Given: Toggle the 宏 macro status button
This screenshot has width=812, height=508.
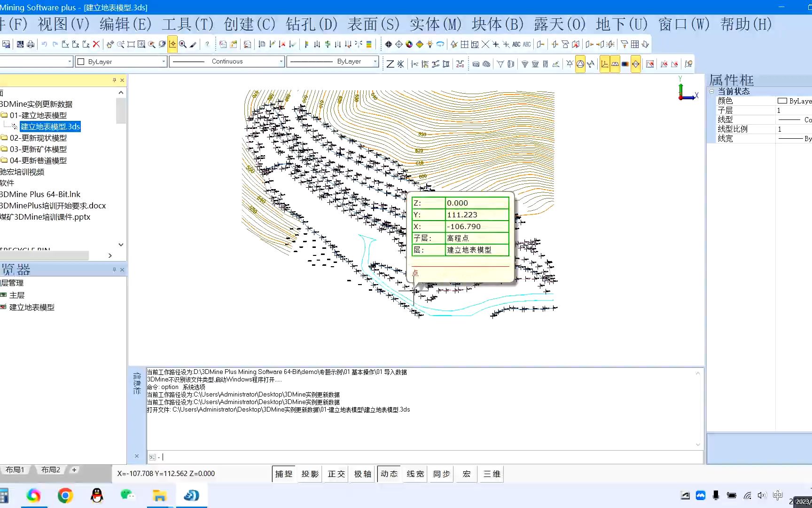Looking at the screenshot, I should click(467, 474).
